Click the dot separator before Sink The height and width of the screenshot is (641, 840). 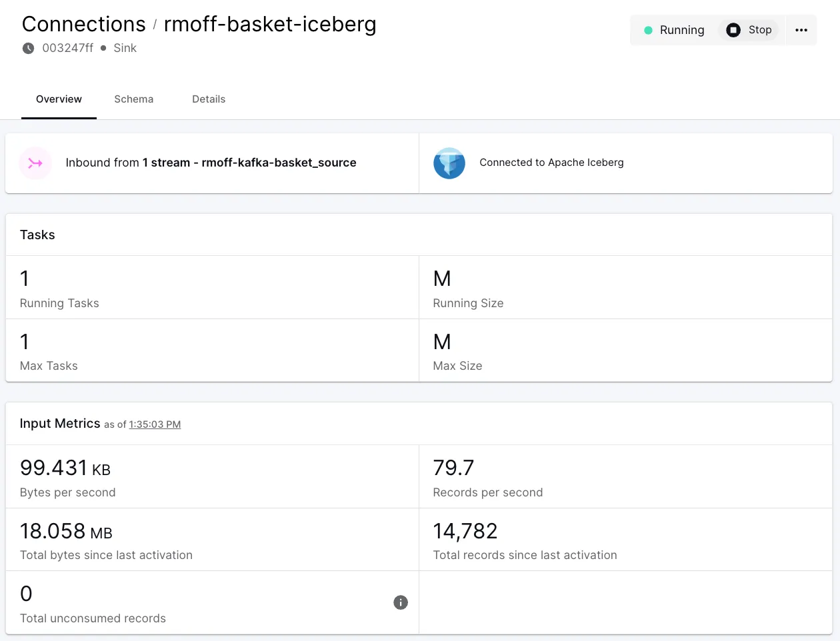103,48
